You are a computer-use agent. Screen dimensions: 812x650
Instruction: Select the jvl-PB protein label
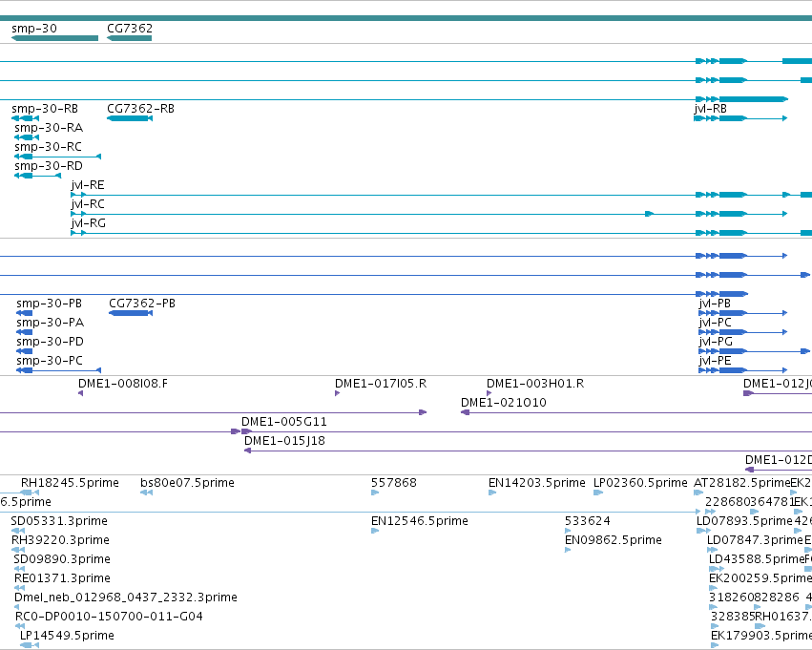pos(715,304)
